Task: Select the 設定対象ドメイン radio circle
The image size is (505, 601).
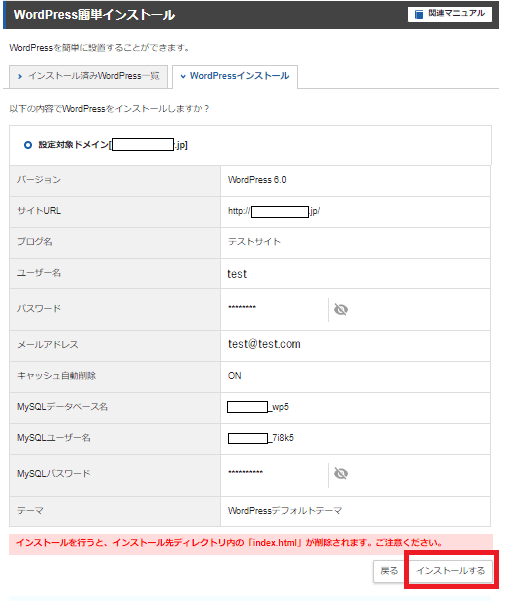Action: [28, 145]
